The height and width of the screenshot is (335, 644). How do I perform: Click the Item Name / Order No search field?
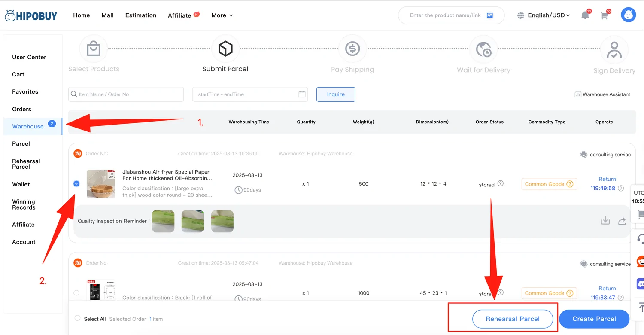click(x=126, y=94)
